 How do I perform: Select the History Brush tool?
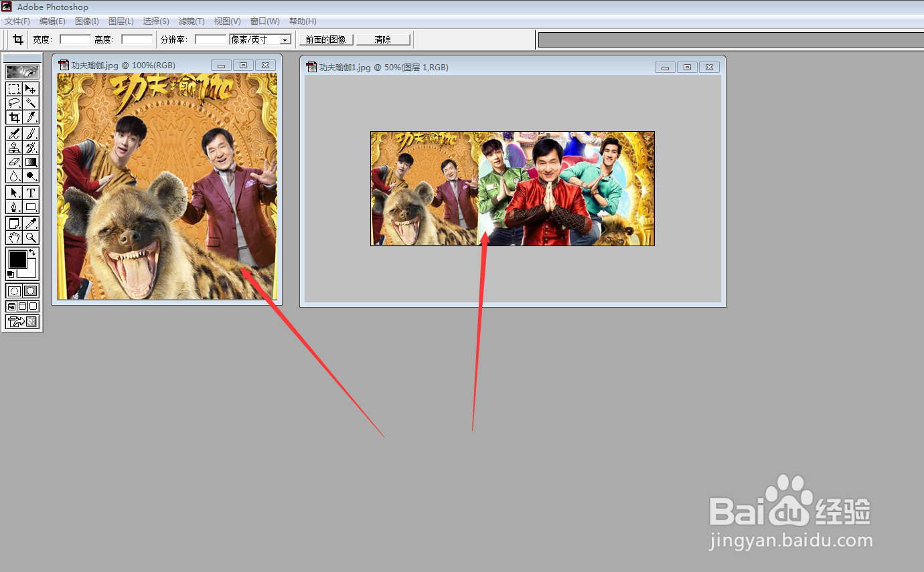[x=31, y=148]
